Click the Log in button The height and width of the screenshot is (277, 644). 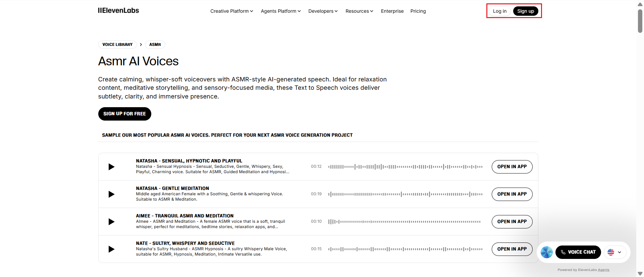click(x=499, y=11)
